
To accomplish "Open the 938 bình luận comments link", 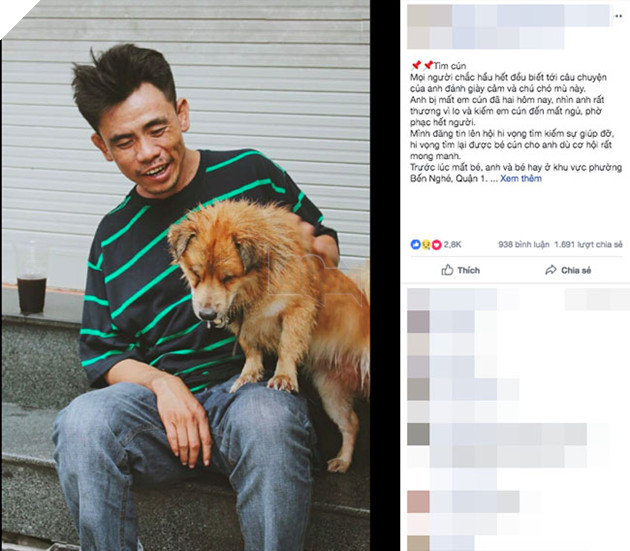I will tap(524, 244).
